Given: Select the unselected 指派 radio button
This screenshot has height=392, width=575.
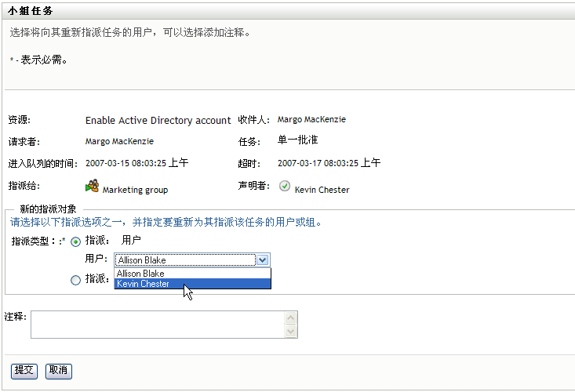Looking at the screenshot, I should pyautogui.click(x=76, y=280).
